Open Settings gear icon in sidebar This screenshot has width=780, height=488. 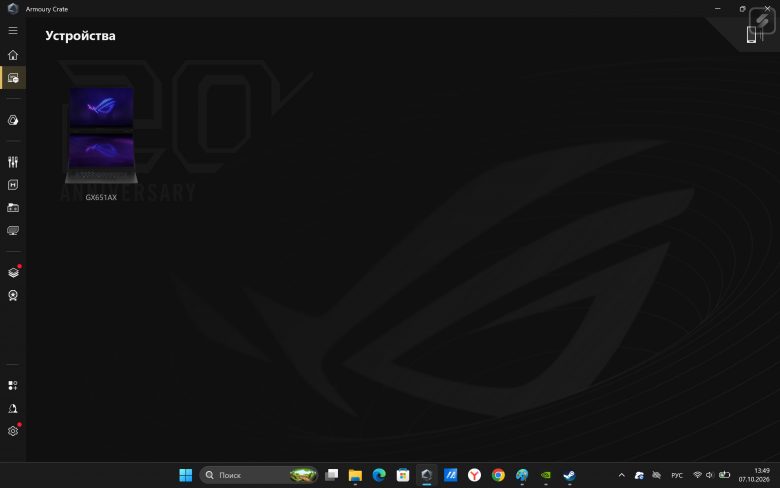click(x=13, y=431)
